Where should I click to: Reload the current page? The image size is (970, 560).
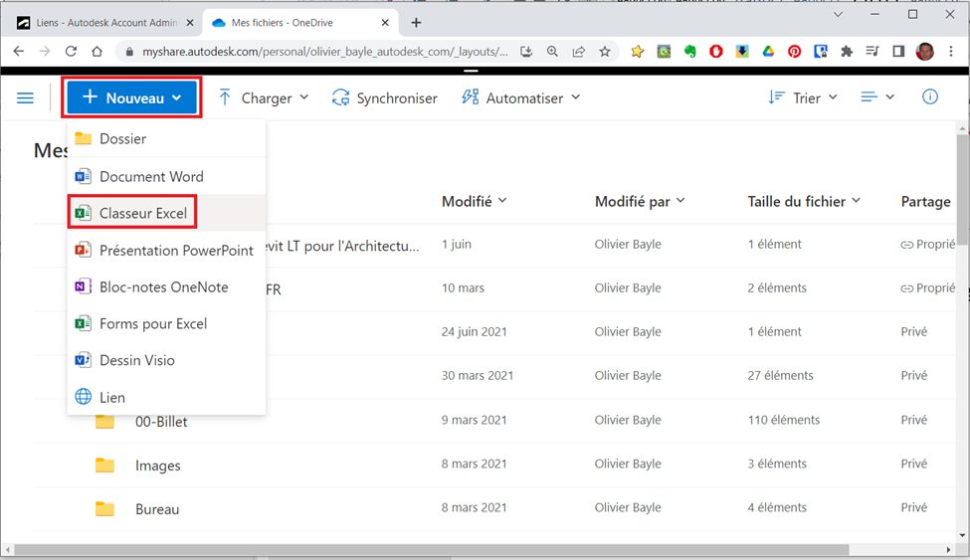point(71,52)
